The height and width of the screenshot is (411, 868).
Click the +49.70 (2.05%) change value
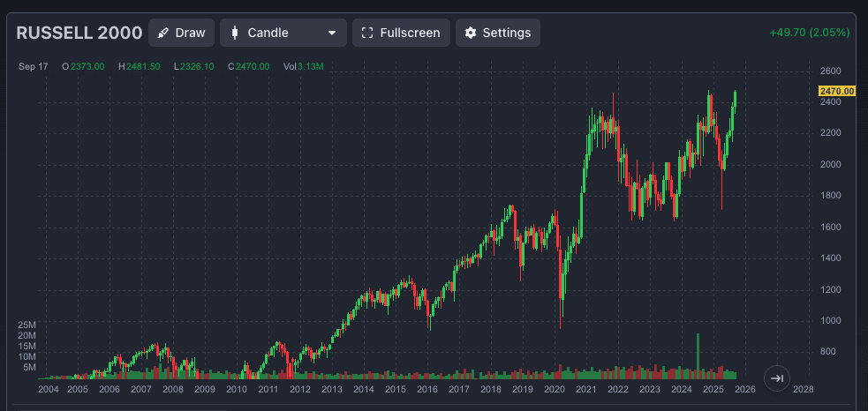(x=809, y=33)
